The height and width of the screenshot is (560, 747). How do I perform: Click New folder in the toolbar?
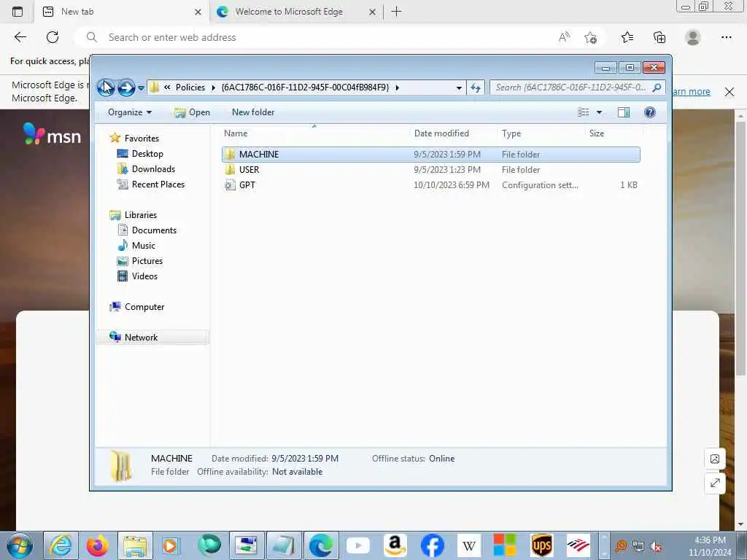tap(253, 112)
